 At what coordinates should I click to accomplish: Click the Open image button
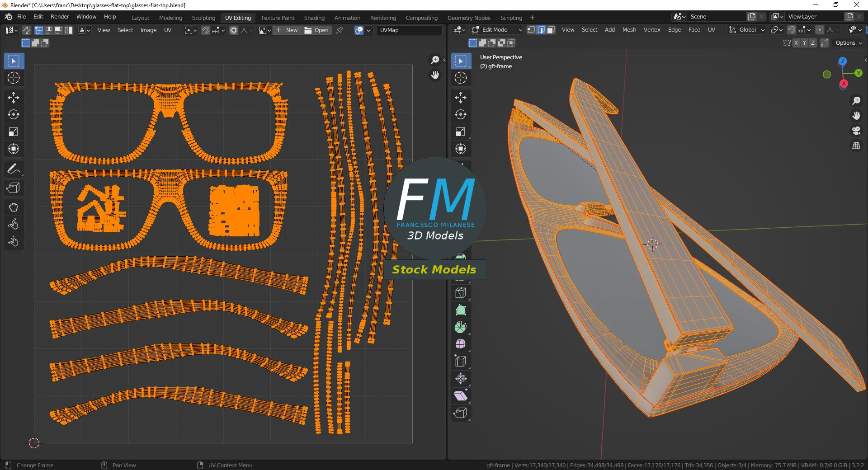click(317, 30)
